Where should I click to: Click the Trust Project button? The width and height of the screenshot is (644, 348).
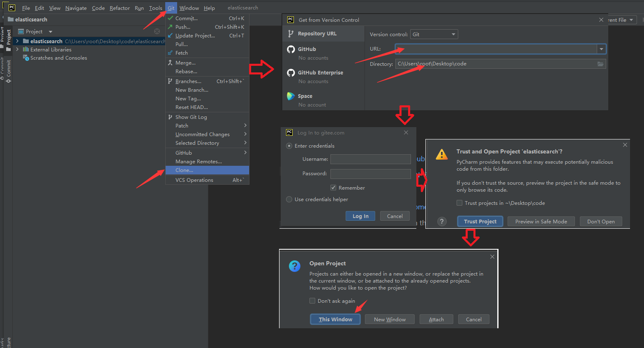(480, 221)
